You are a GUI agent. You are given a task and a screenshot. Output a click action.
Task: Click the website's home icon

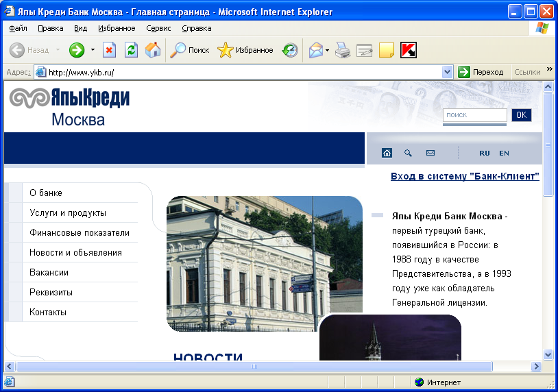(387, 153)
